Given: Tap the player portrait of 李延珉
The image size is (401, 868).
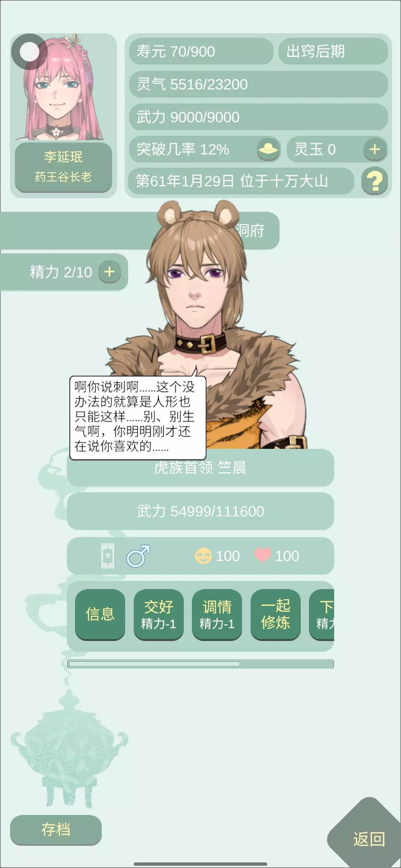Looking at the screenshot, I should [63, 88].
